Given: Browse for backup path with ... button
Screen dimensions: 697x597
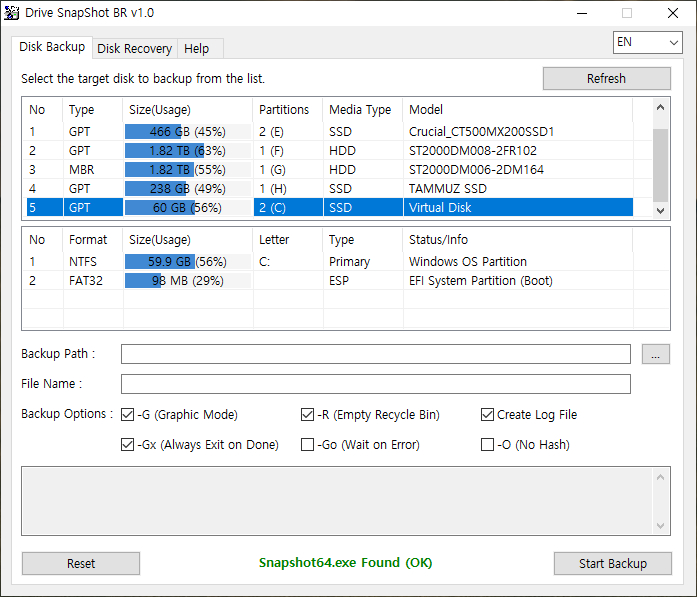Looking at the screenshot, I should [x=656, y=354].
